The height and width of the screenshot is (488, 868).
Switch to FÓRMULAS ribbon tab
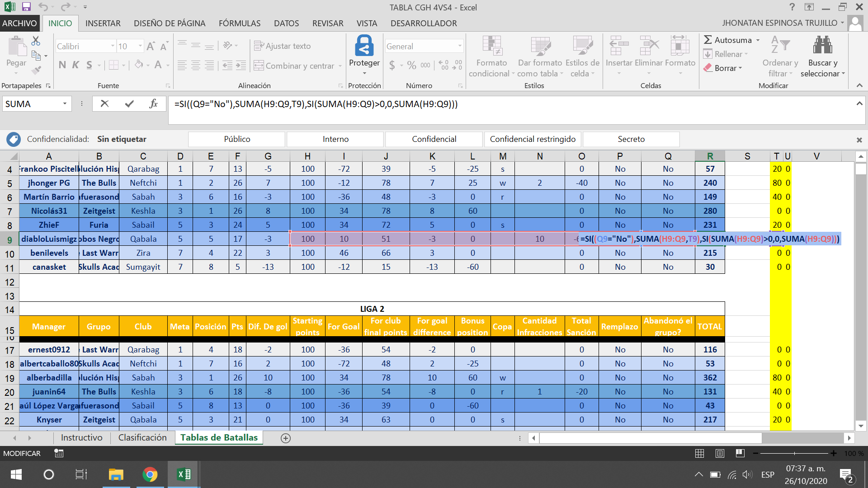(240, 23)
